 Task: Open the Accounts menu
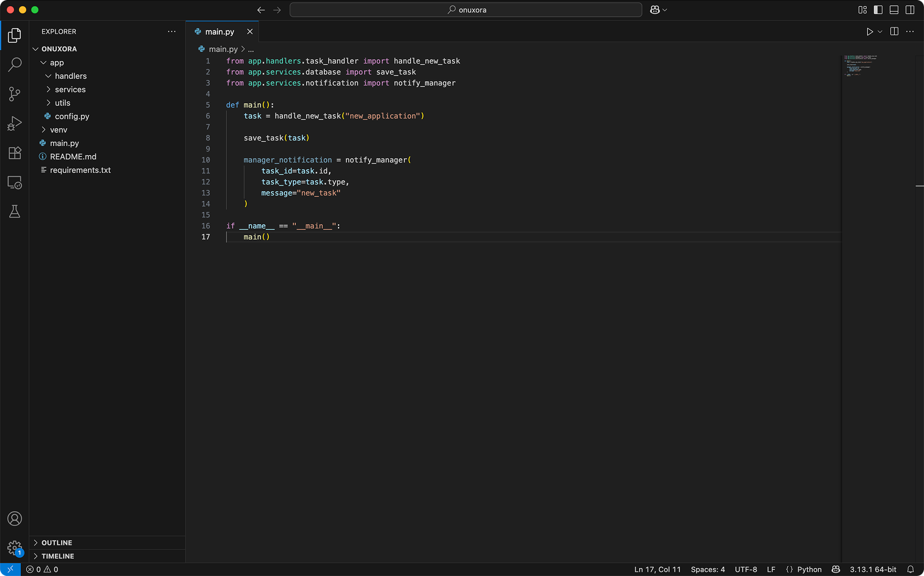15,519
